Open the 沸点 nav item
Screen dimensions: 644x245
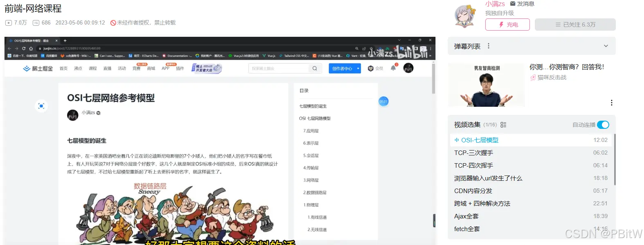[78, 68]
